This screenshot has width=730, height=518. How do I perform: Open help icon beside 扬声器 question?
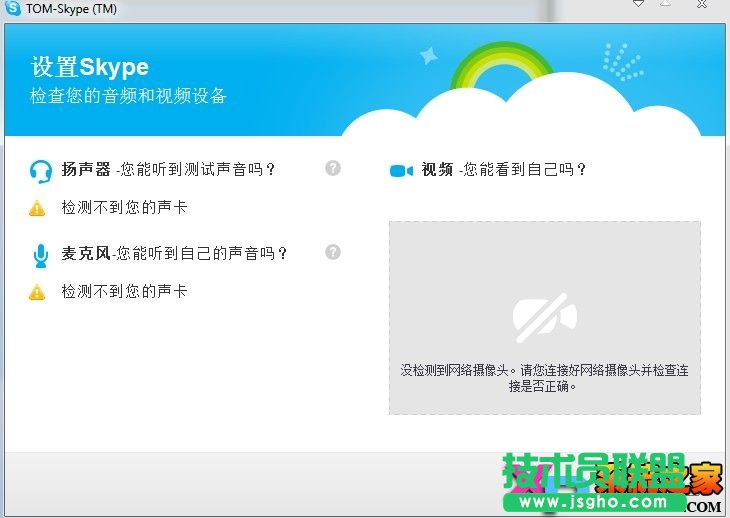tap(332, 168)
